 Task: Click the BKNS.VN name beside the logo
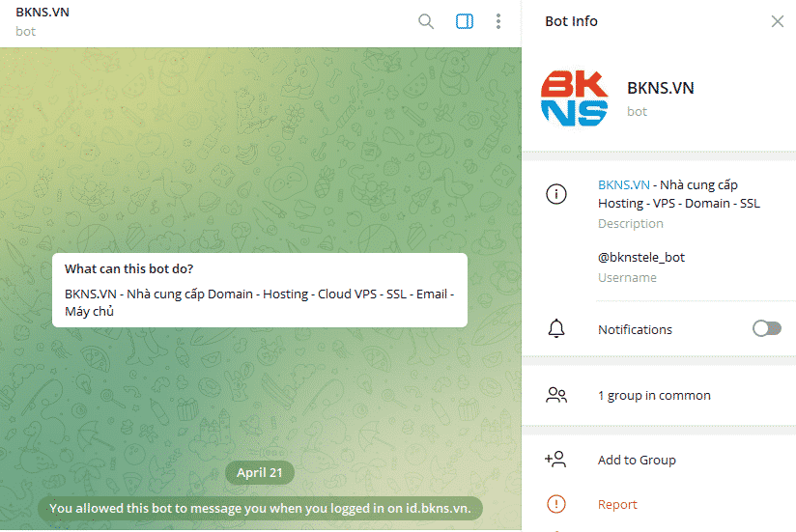pyautogui.click(x=661, y=88)
